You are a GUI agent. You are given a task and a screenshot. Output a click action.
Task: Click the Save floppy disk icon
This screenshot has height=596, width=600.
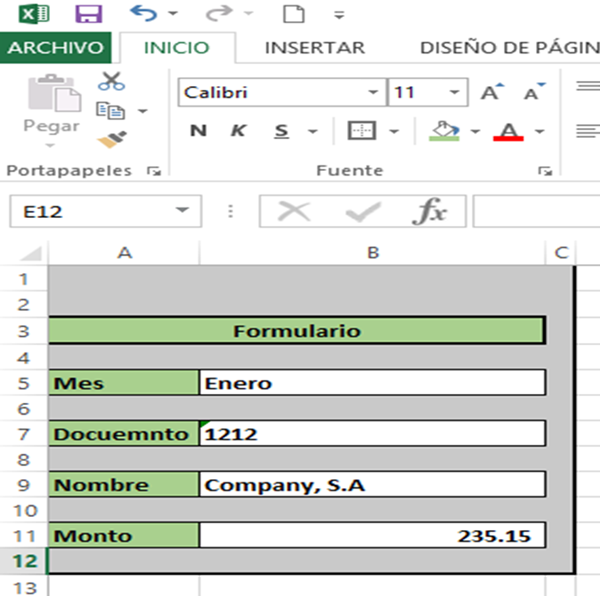point(88,14)
